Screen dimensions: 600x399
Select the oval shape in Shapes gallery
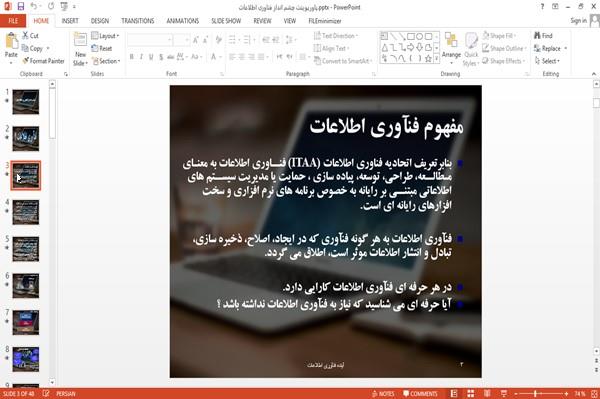(x=420, y=36)
